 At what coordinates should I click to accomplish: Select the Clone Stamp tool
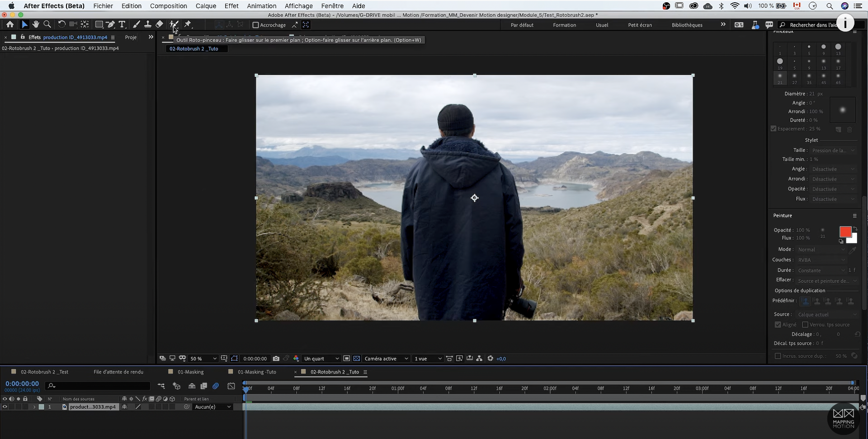point(147,24)
